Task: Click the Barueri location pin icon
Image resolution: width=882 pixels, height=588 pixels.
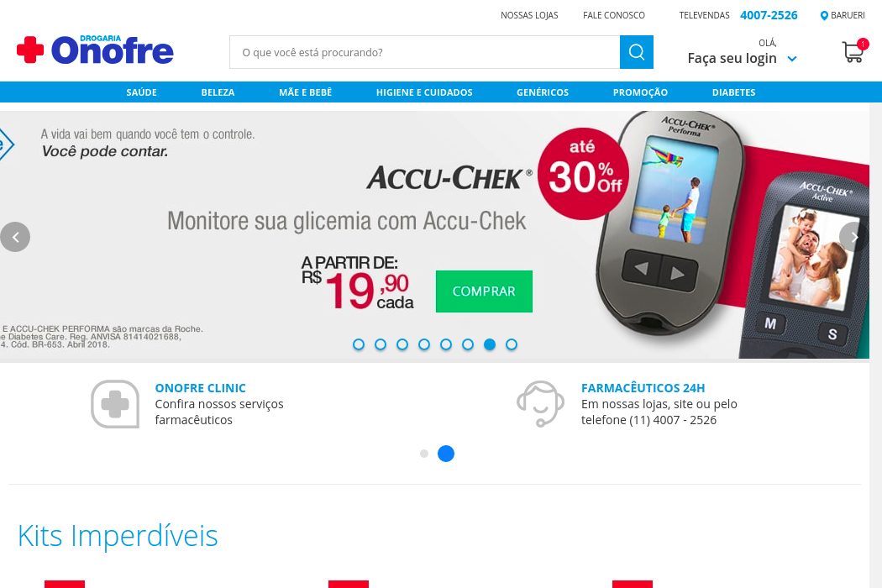Action: point(824,16)
